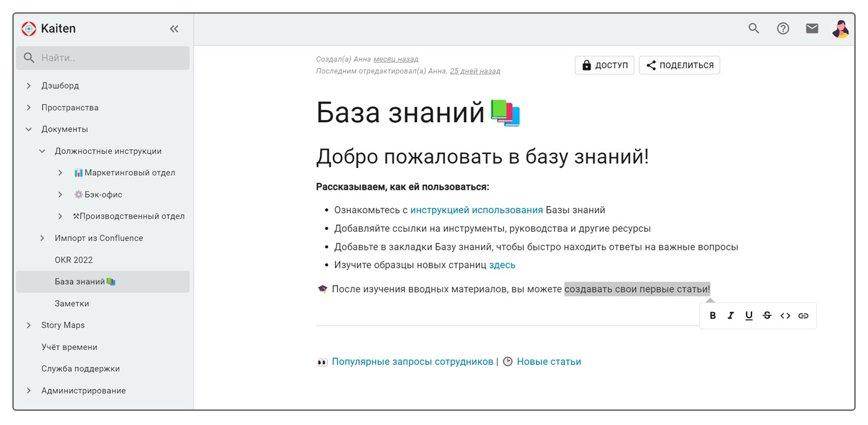The width and height of the screenshot is (868, 425).
Task: Click the Доступ access button
Action: point(604,65)
